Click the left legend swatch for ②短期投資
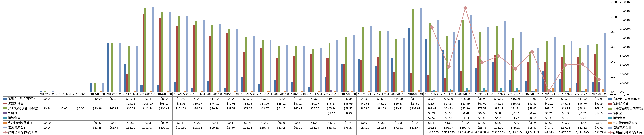 click(x=5, y=104)
